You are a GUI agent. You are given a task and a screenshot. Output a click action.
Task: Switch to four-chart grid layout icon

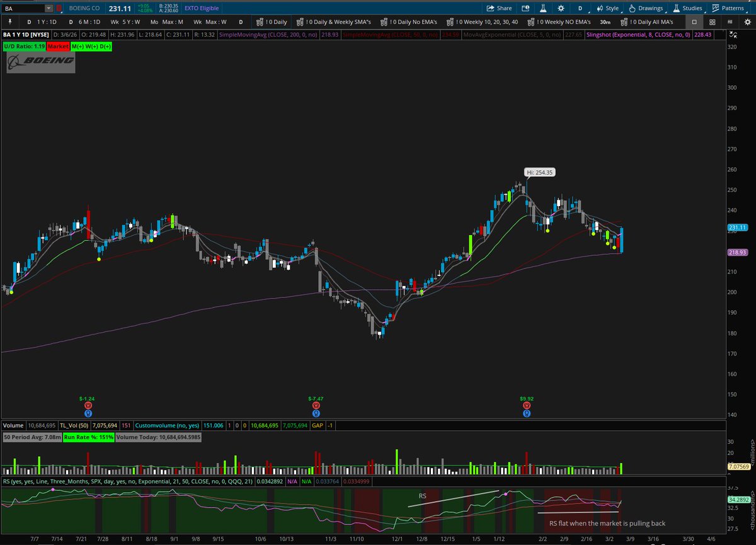click(713, 21)
